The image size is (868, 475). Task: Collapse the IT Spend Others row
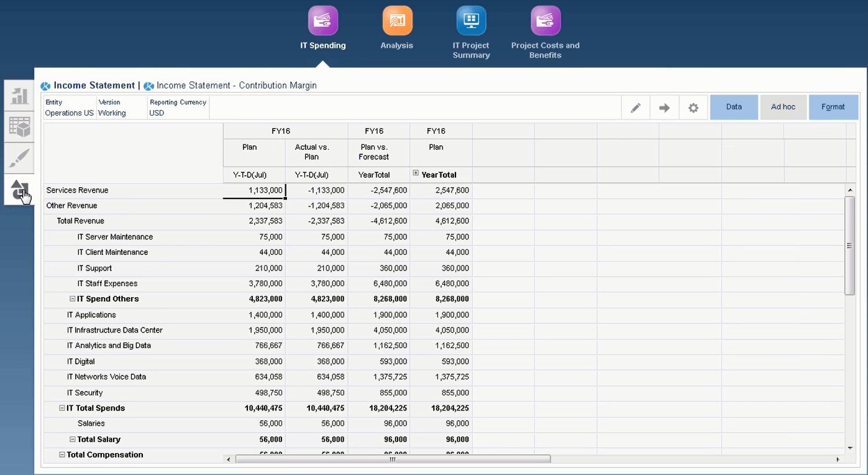point(73,299)
